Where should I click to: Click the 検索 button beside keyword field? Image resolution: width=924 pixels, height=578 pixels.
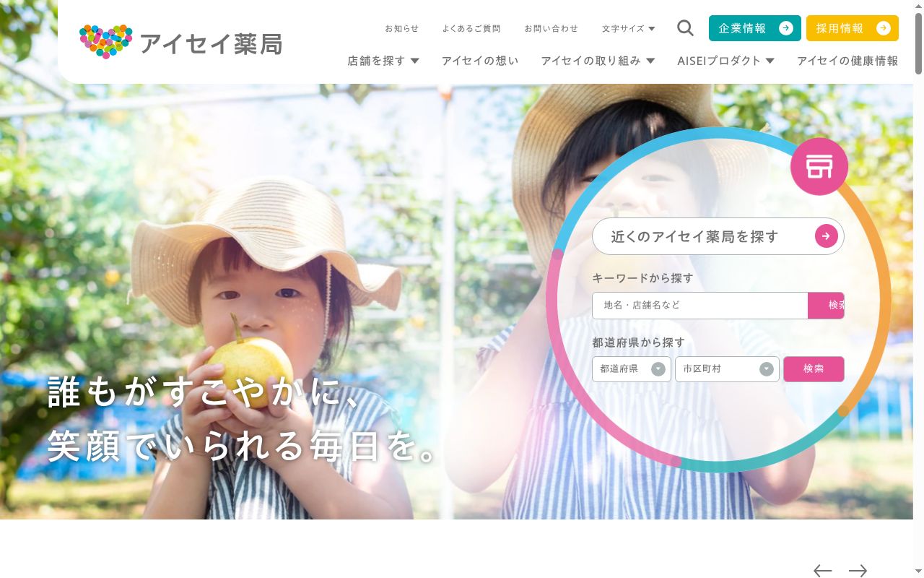pos(827,306)
